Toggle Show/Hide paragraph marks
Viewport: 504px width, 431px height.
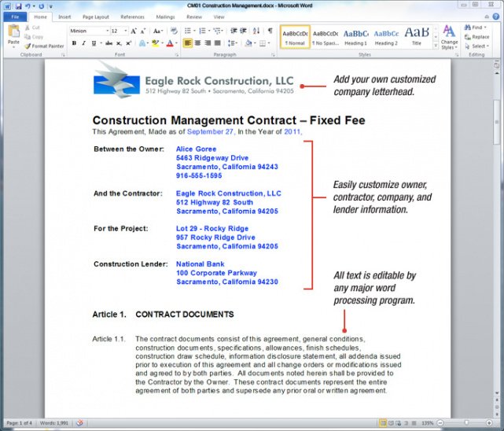point(270,31)
